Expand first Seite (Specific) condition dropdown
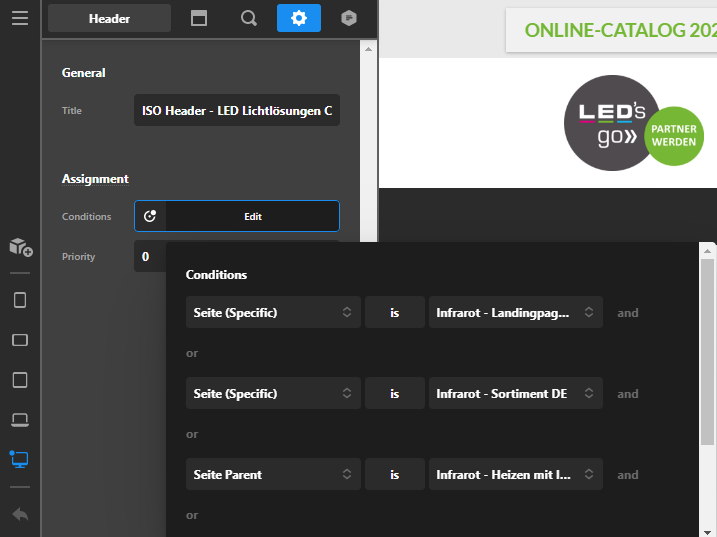The width and height of the screenshot is (717, 537). (273, 313)
